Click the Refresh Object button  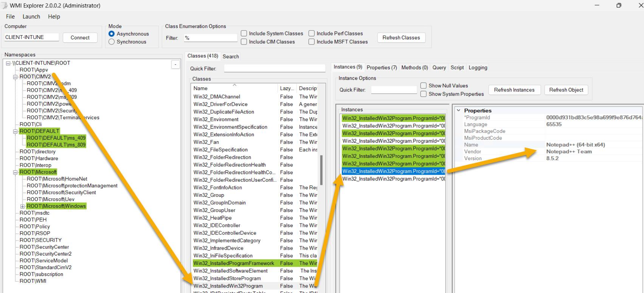click(x=566, y=90)
